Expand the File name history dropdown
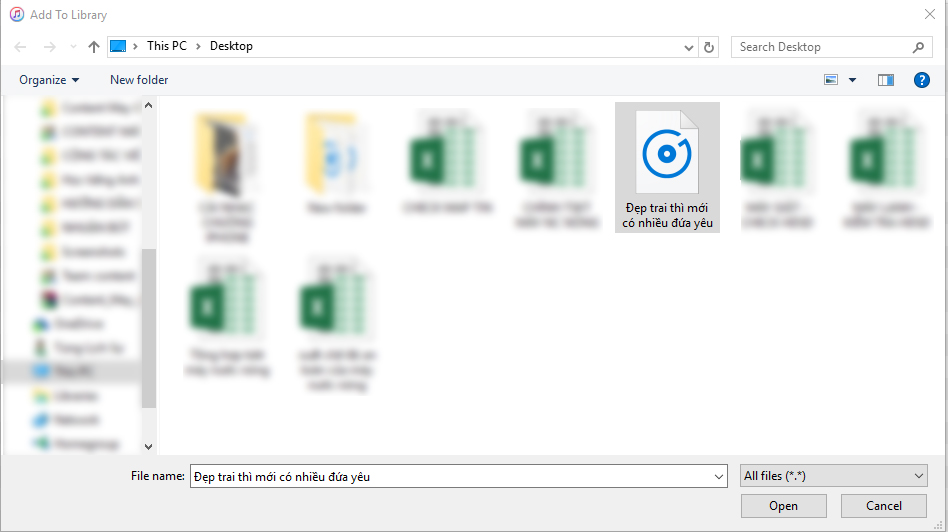Screen dimensions: 948x532 coord(718,477)
